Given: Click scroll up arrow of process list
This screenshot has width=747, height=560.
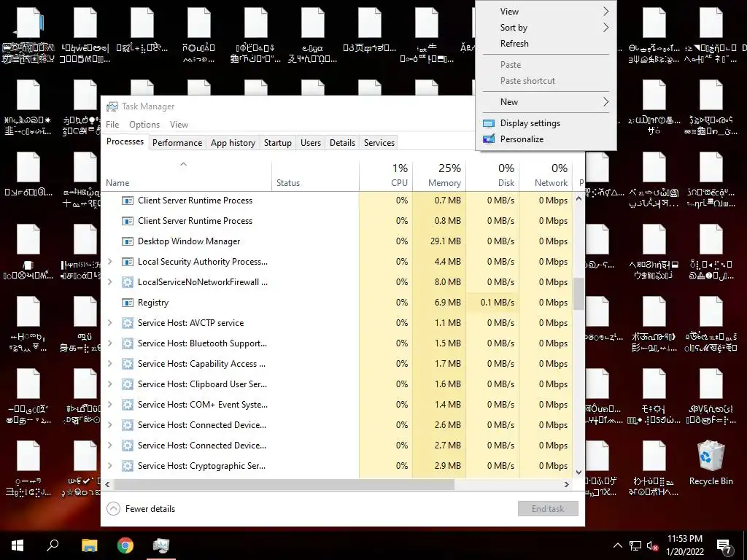Looking at the screenshot, I should point(578,198).
